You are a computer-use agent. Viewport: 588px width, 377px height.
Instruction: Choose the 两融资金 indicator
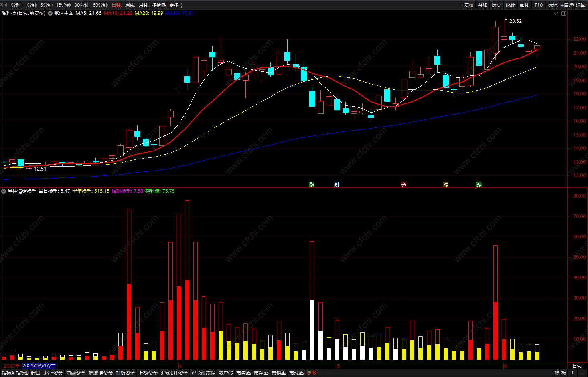point(76,373)
